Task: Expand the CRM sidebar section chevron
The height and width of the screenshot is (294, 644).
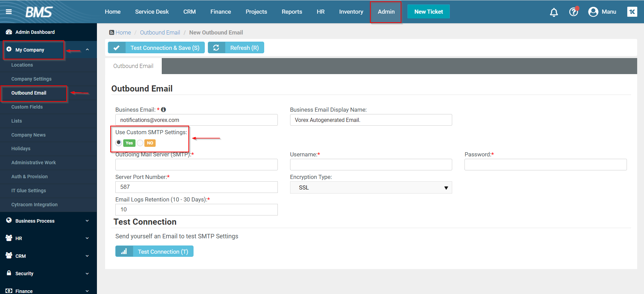Action: point(87,256)
